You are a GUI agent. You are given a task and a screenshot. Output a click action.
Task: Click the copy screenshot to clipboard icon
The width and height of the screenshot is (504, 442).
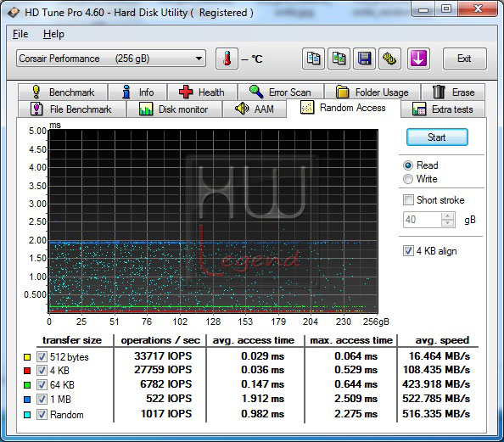click(339, 59)
